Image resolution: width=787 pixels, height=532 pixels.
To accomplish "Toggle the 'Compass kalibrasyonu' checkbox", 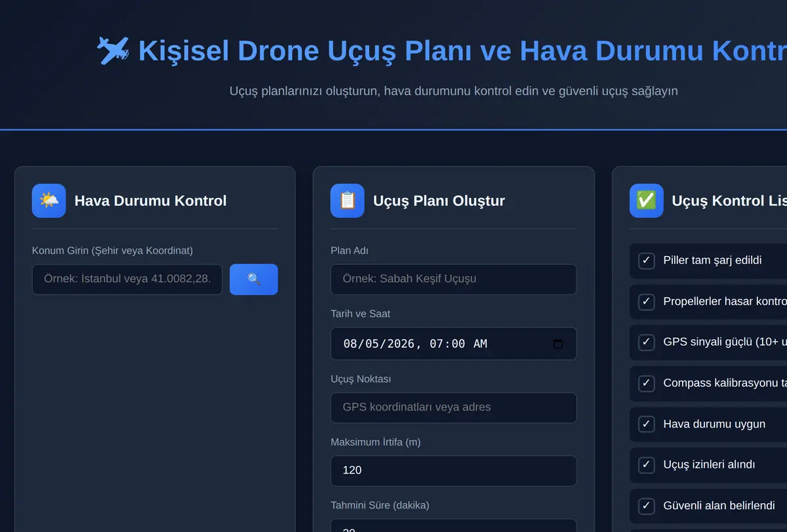I will click(647, 383).
